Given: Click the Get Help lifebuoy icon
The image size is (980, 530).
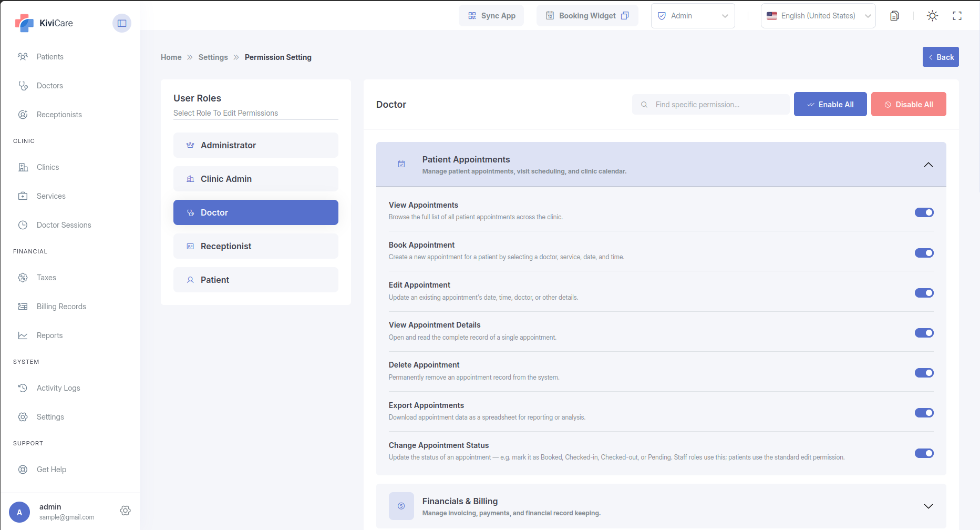Looking at the screenshot, I should pyautogui.click(x=23, y=470).
